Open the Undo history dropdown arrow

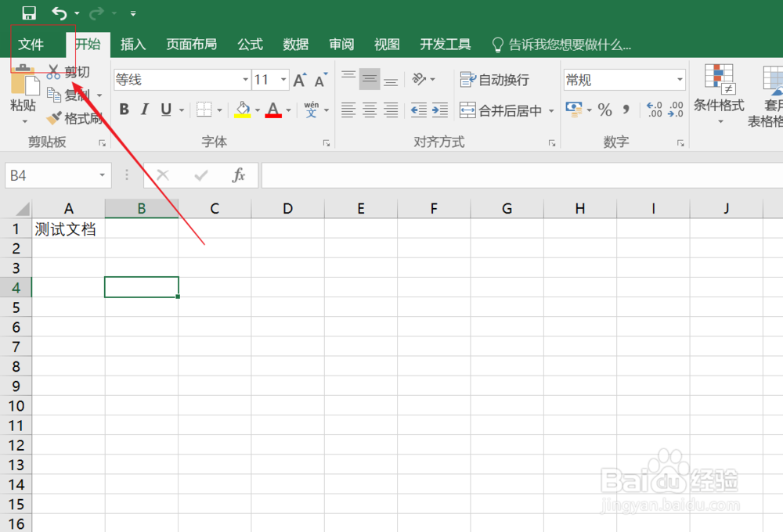[x=77, y=13]
